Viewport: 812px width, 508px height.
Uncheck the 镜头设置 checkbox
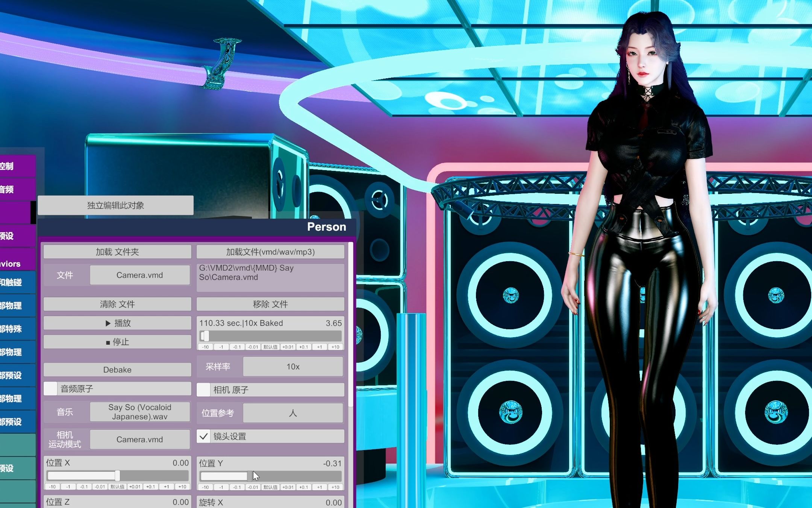203,437
